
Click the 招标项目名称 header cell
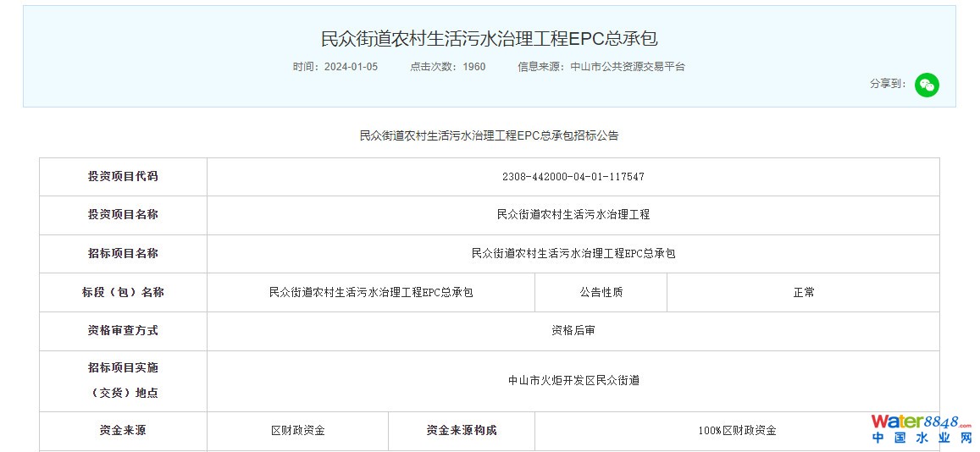[123, 253]
